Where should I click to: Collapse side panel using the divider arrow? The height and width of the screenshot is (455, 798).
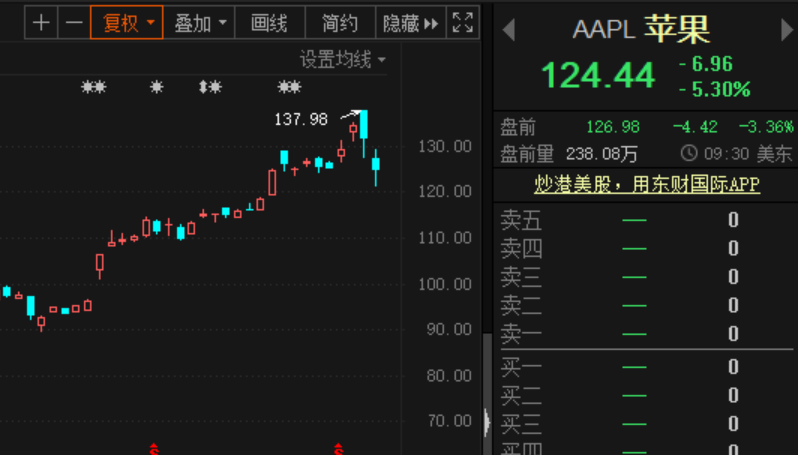488,421
